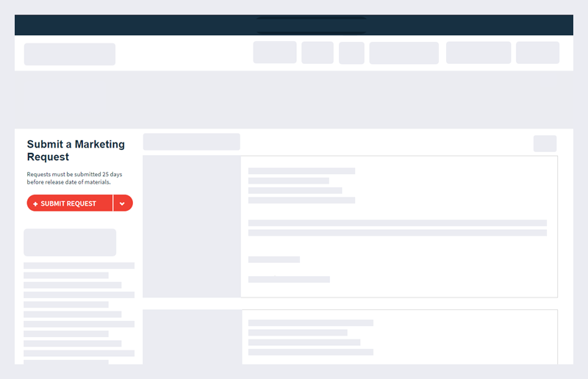This screenshot has width=588, height=379.
Task: Click the Submit Request button
Action: [70, 203]
